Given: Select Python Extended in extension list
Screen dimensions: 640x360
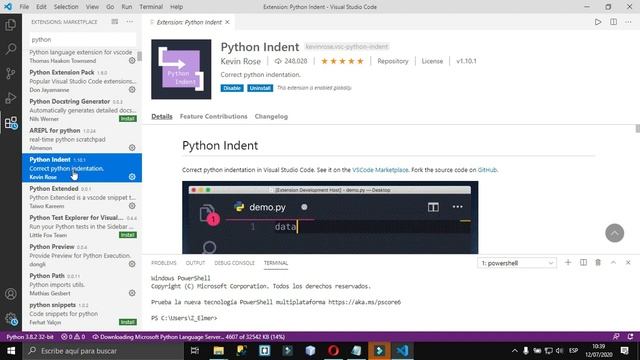Looking at the screenshot, I should 82,197.
